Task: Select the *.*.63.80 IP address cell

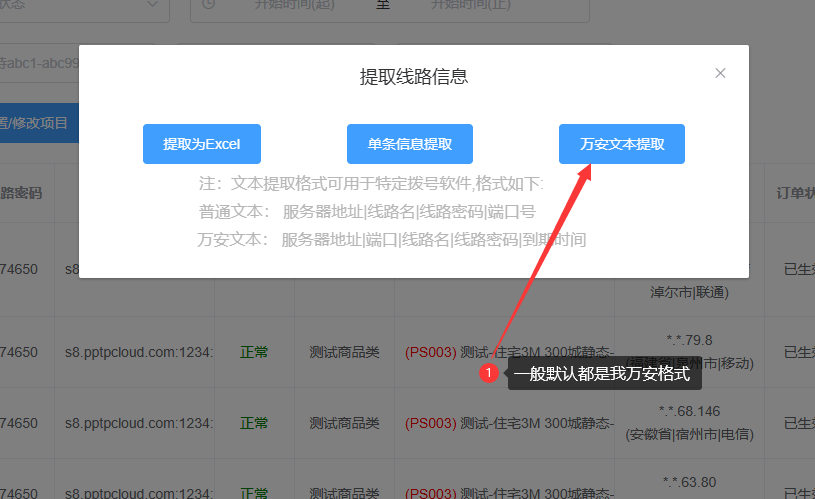Action: pyautogui.click(x=689, y=482)
